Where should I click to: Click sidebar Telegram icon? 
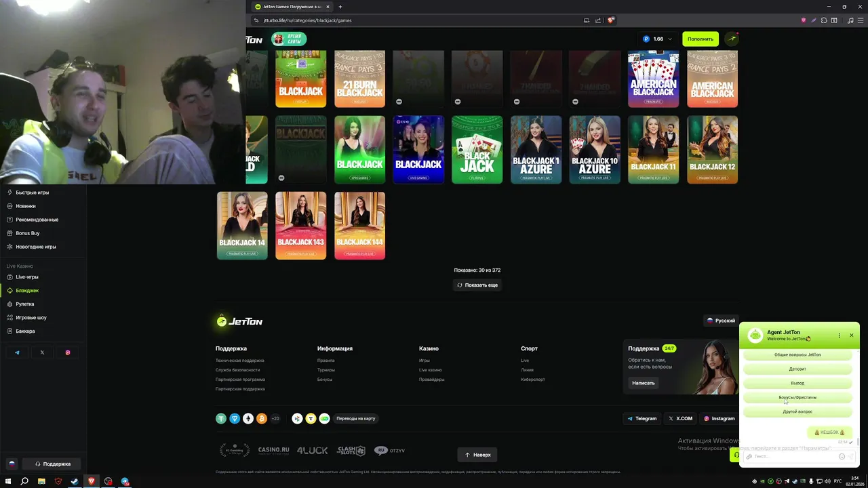tap(17, 352)
